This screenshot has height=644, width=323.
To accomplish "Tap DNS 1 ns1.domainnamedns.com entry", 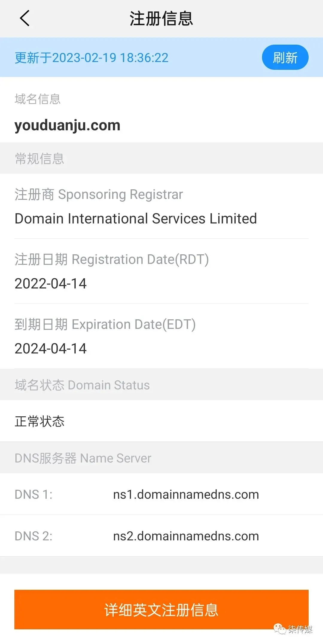I will [x=161, y=494].
